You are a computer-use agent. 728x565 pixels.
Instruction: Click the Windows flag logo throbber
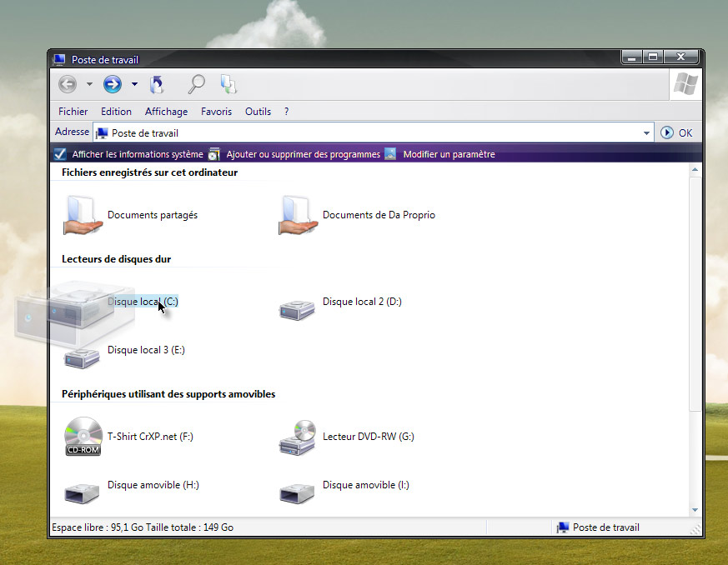click(685, 84)
